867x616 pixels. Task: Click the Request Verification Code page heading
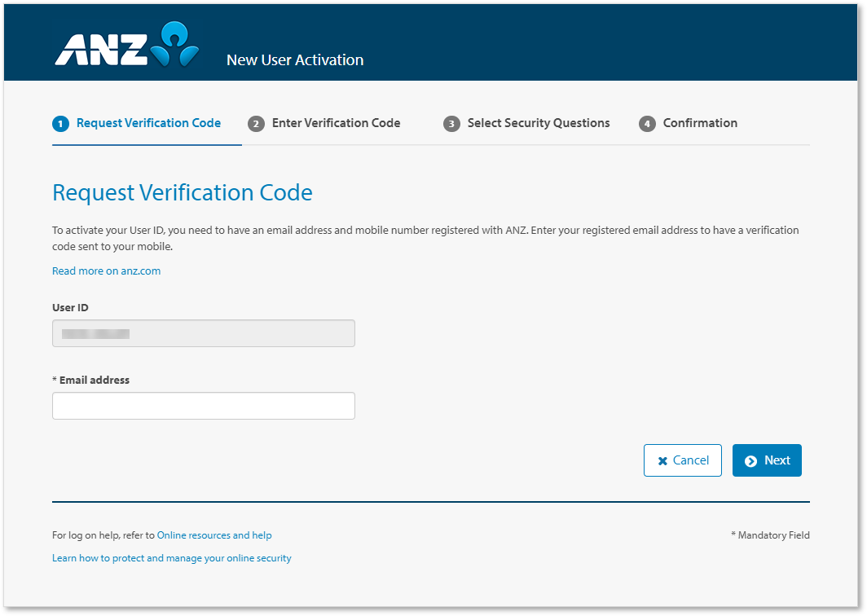pos(182,192)
